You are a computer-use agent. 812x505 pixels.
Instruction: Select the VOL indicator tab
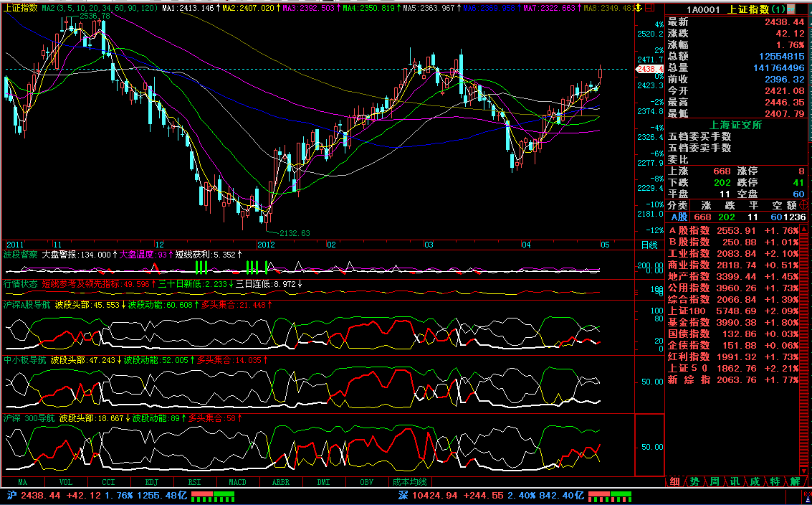point(66,482)
